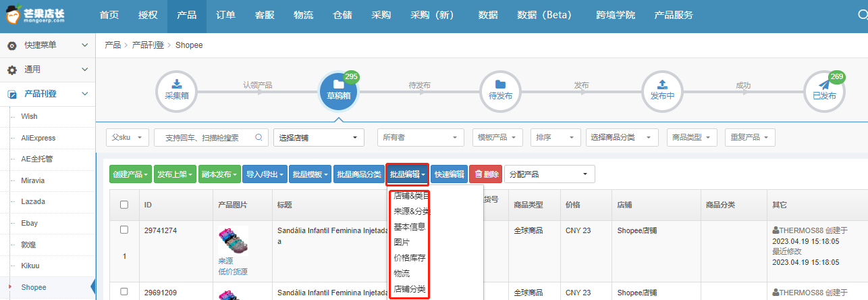
Task: Open the 订单 top menu
Action: (225, 16)
